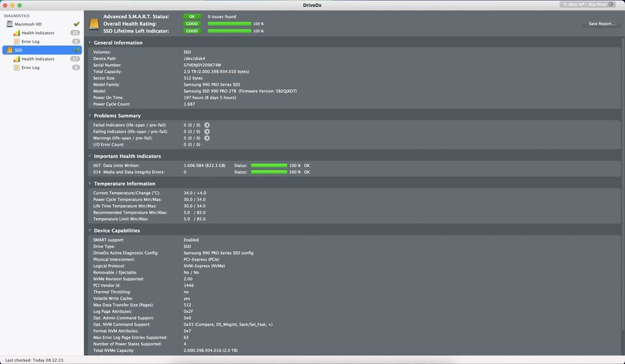Viewport: 625px width, 364px height.
Task: Click Overall Health Rating progress bar
Action: (x=229, y=24)
